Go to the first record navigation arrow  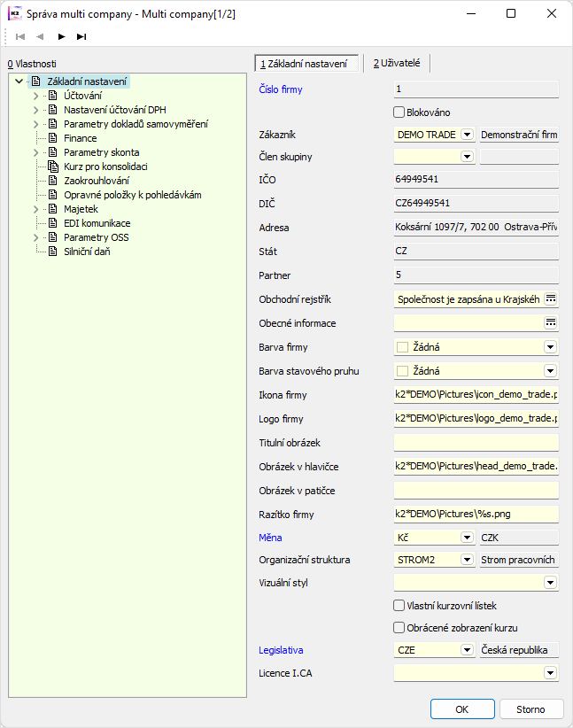pos(20,36)
